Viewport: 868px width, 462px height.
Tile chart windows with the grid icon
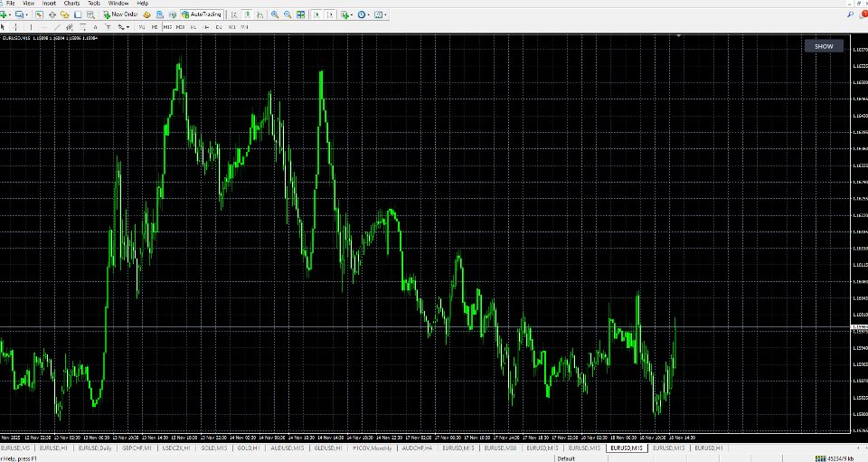click(x=300, y=14)
